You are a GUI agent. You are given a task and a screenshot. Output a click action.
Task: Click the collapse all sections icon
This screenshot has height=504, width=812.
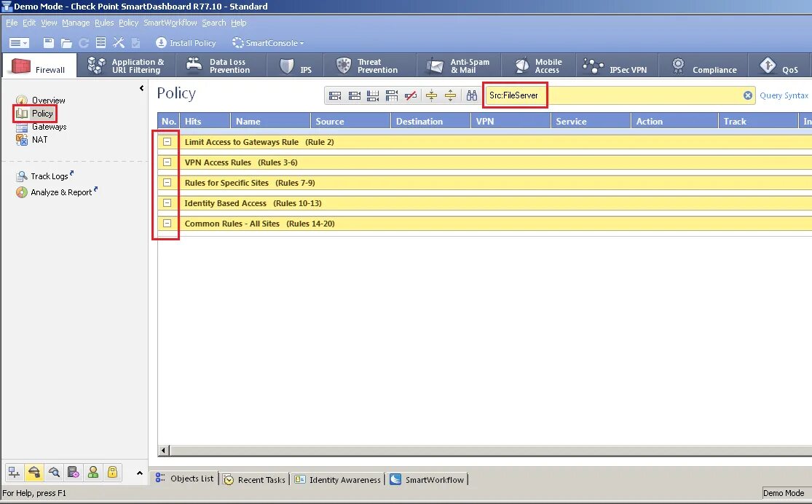(x=431, y=95)
